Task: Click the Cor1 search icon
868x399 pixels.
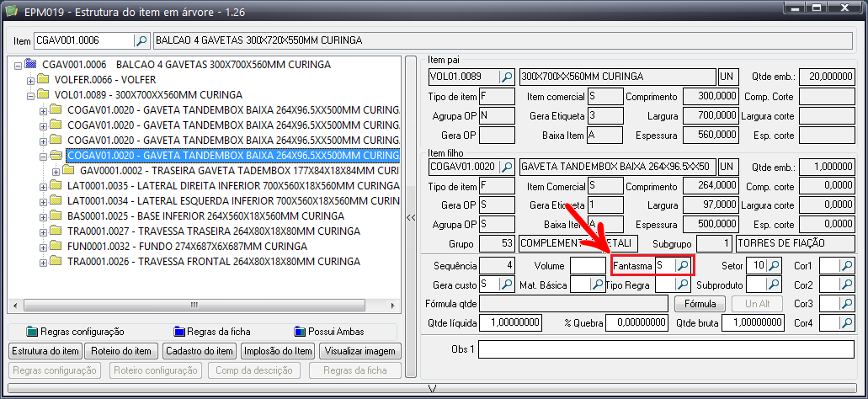Action: pos(847,266)
